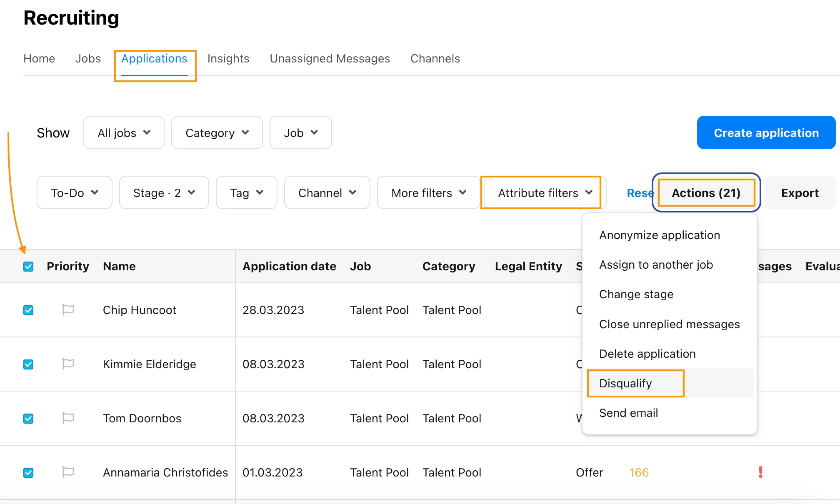The height and width of the screenshot is (504, 840).
Task: Toggle the select-all checkbox in the table header
Action: click(x=28, y=267)
